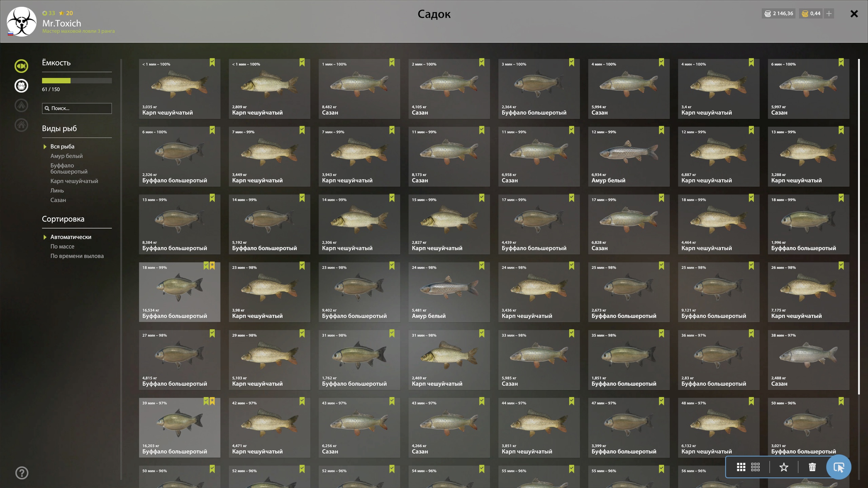Click the star favorite icon in toolbar
868x488 pixels.
click(x=784, y=467)
